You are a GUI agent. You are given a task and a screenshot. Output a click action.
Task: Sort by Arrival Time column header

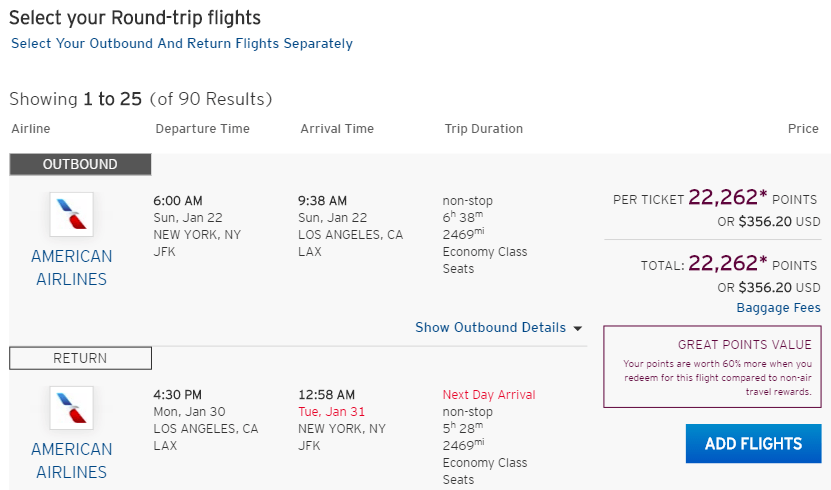(337, 129)
